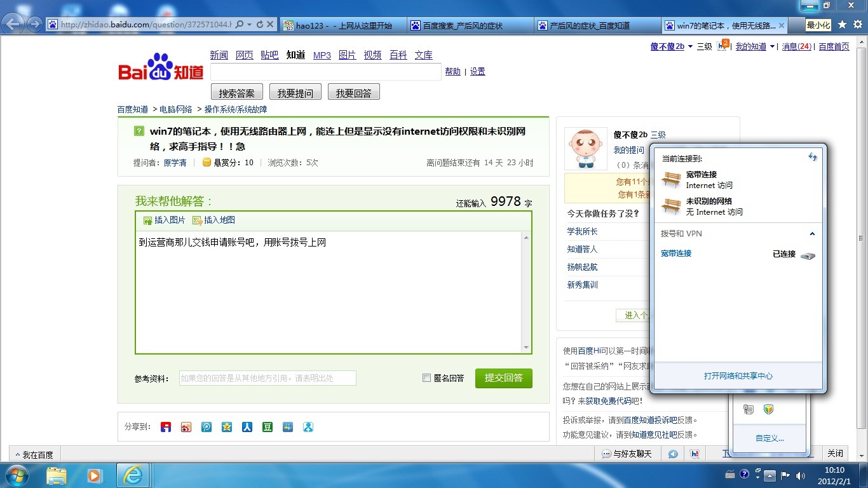Image resolution: width=868 pixels, height=488 pixels.
Task: Share to Douban green icon
Action: pos(268,427)
